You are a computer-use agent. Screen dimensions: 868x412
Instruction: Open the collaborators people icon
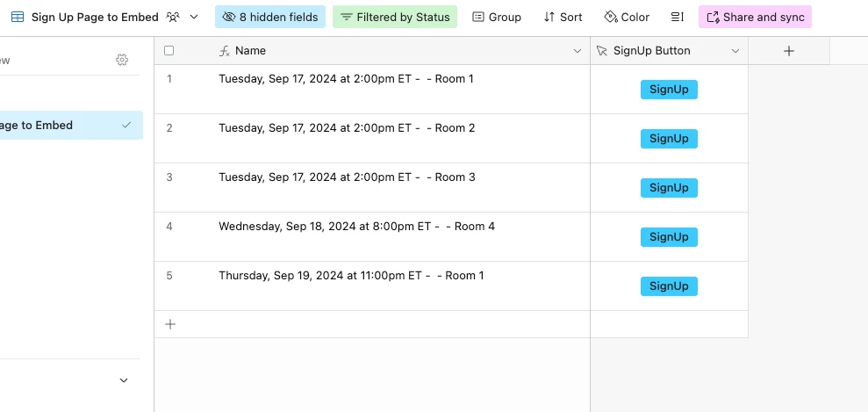(173, 18)
